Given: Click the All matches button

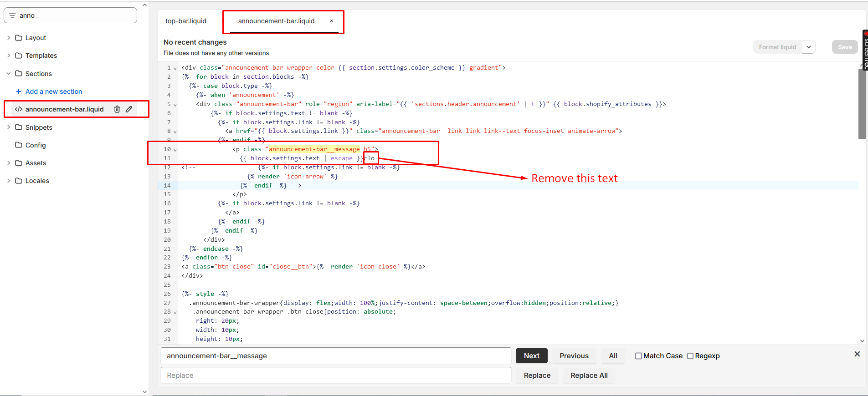Looking at the screenshot, I should (x=613, y=356).
